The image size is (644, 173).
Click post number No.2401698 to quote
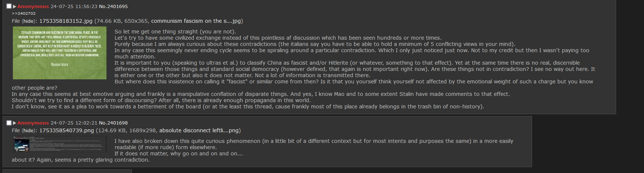tap(113, 123)
